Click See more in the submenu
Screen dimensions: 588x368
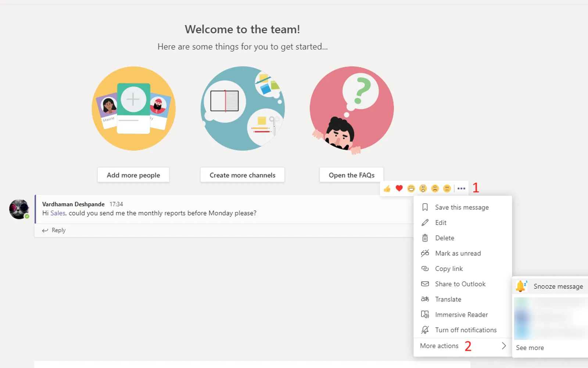[530, 348]
